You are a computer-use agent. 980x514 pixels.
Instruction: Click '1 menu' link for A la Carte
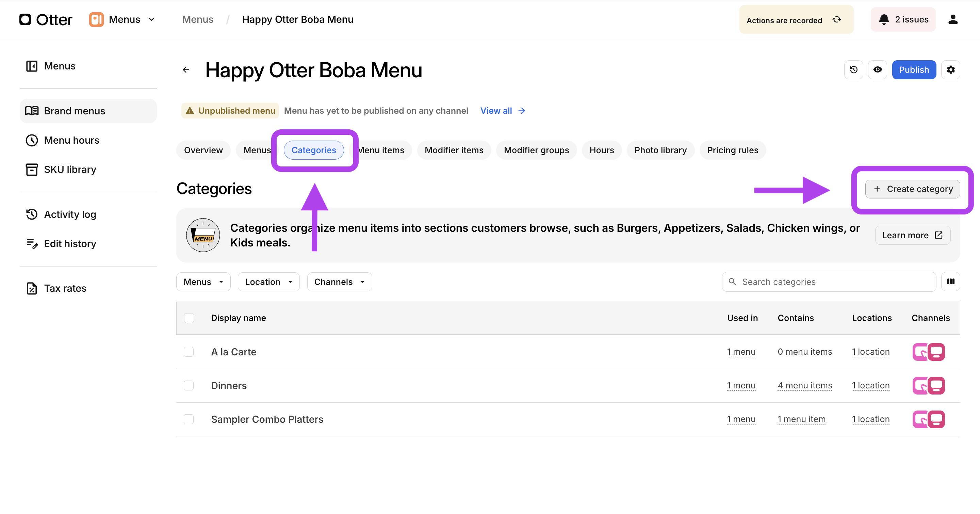point(741,352)
